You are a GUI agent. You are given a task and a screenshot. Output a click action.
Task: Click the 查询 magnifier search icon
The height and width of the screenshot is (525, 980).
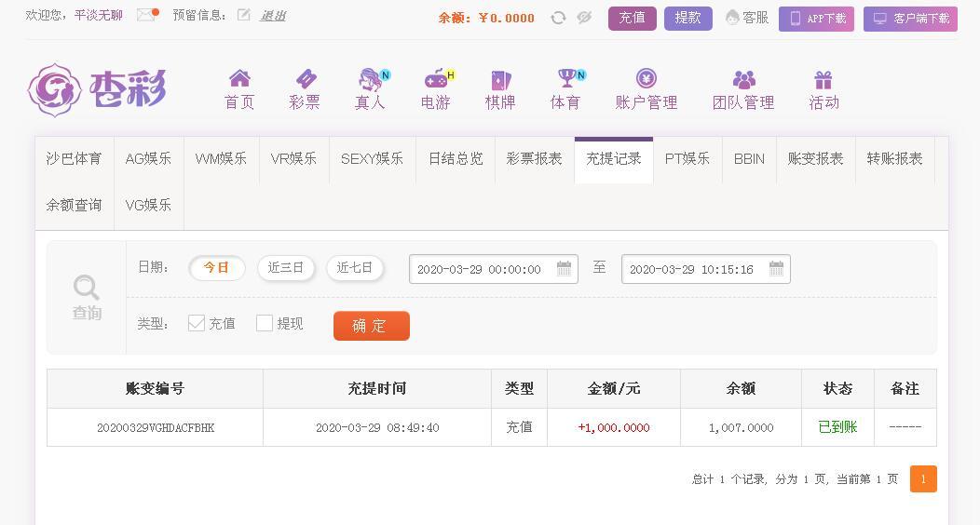click(x=87, y=287)
